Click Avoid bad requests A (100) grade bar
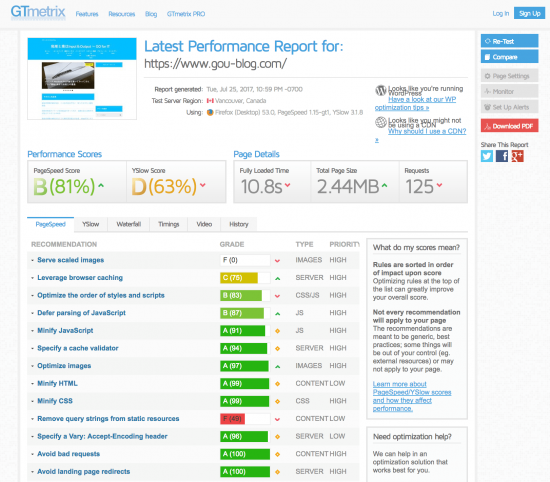Viewport: 550px width, 482px height. pyautogui.click(x=245, y=454)
